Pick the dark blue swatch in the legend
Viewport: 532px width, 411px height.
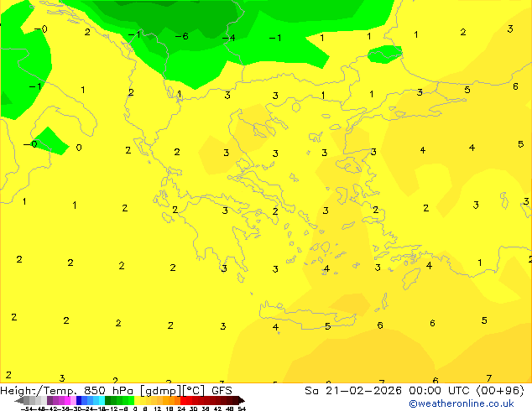pyautogui.click(x=79, y=400)
